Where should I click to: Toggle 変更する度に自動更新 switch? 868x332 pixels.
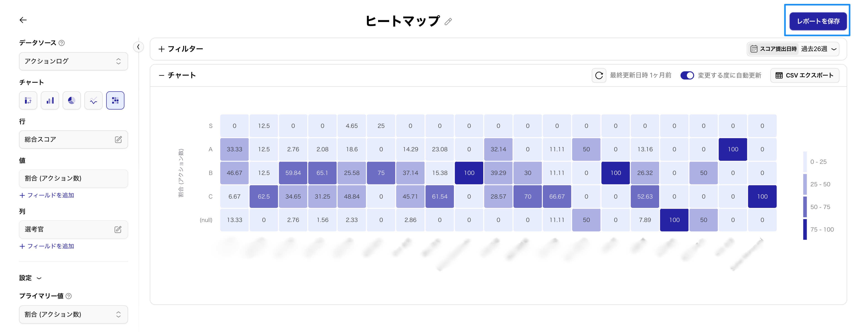(687, 75)
